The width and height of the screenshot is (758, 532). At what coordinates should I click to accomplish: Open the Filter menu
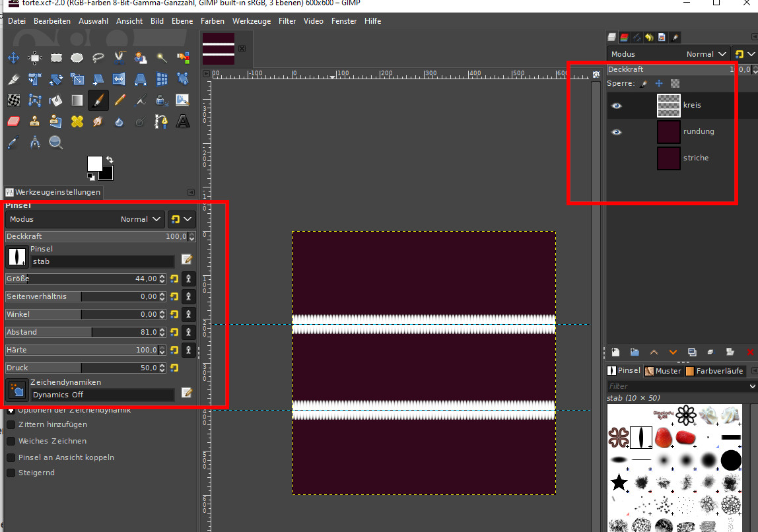(x=287, y=21)
